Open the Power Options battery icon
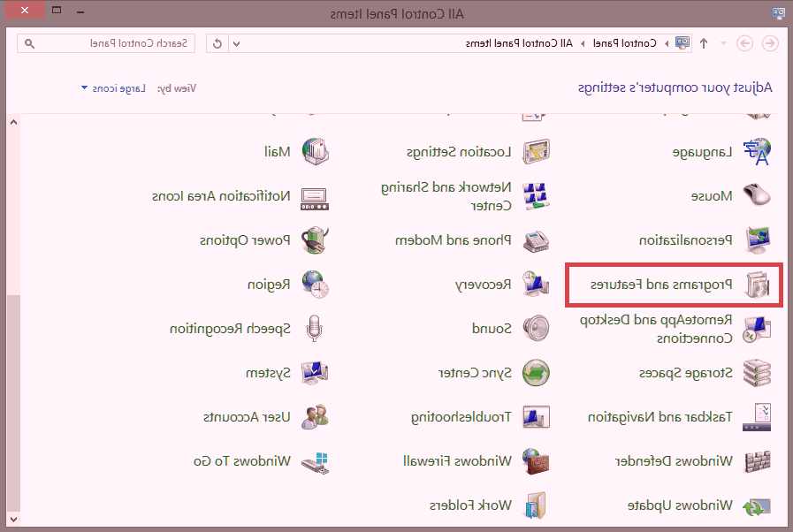Screen dimensions: 793x532 (x=315, y=239)
